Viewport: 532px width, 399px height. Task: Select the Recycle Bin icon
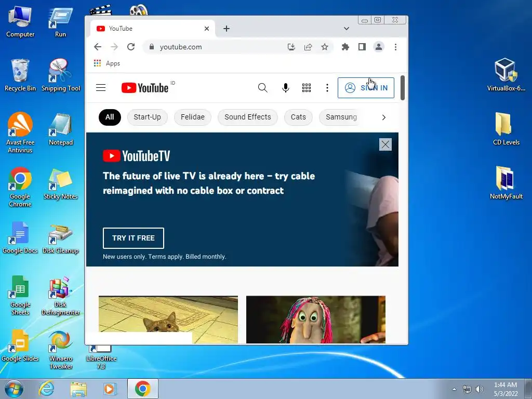20,75
